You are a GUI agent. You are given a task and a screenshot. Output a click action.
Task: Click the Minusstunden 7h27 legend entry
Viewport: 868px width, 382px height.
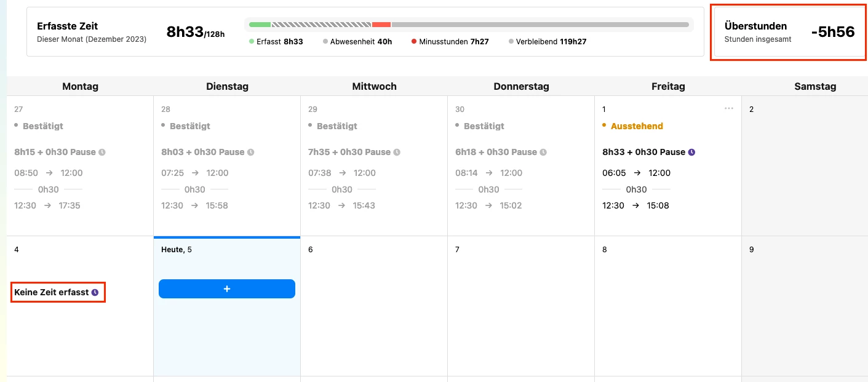click(x=450, y=42)
